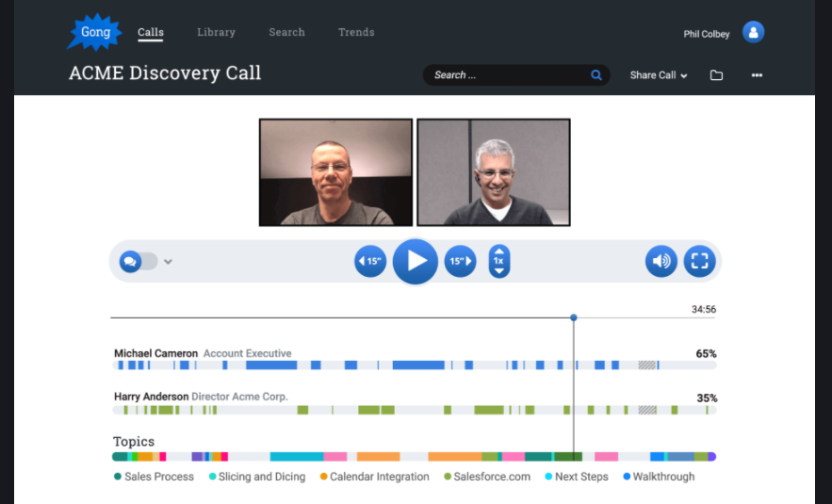Viewport: 832px width, 504px height.
Task: Select the Salesforce.com legend item
Action: tap(487, 477)
